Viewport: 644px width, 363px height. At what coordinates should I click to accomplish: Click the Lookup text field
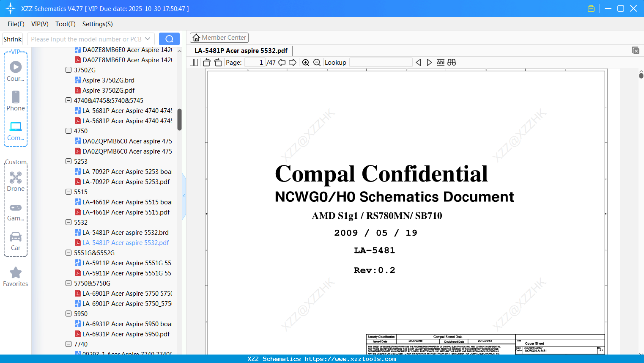click(x=381, y=63)
